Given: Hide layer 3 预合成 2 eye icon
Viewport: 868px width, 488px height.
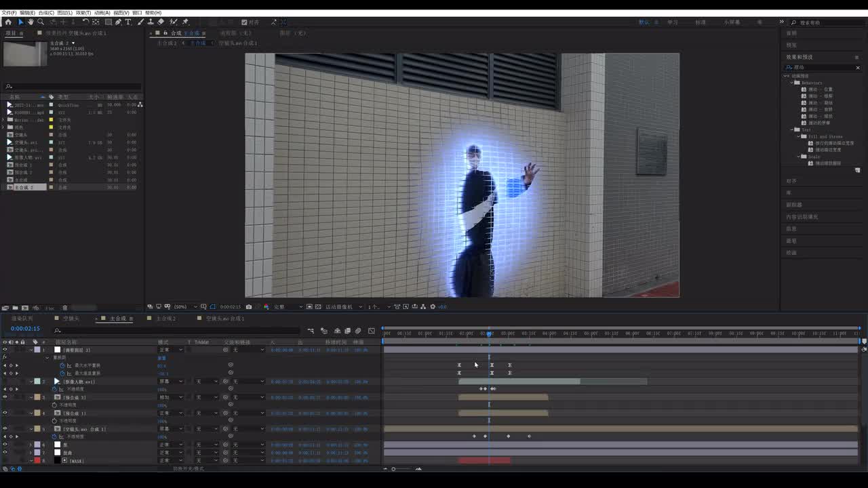Looking at the screenshot, I should [x=5, y=397].
